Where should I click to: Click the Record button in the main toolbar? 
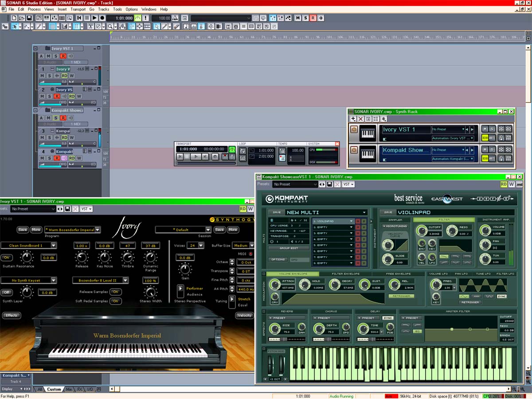click(102, 18)
